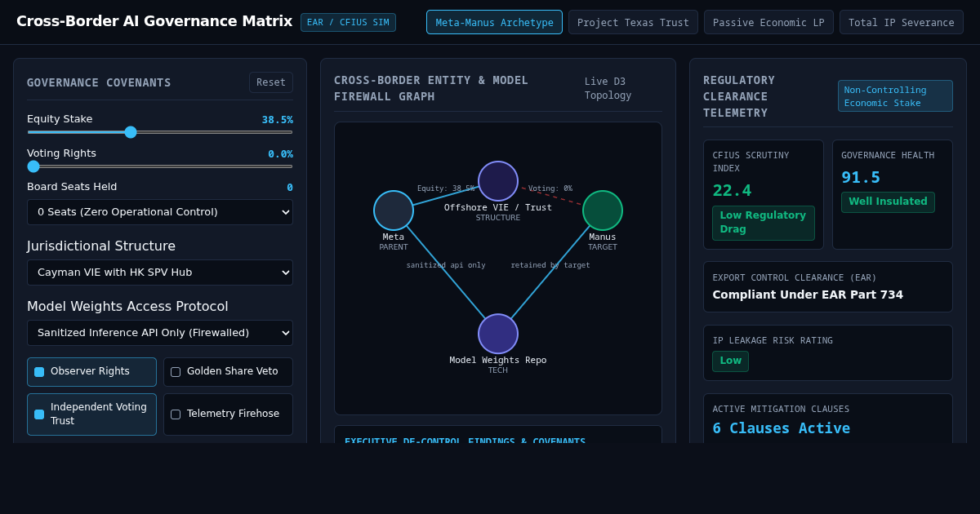Click the Live D3 Topology label
The width and height of the screenshot is (980, 514).
(608, 88)
